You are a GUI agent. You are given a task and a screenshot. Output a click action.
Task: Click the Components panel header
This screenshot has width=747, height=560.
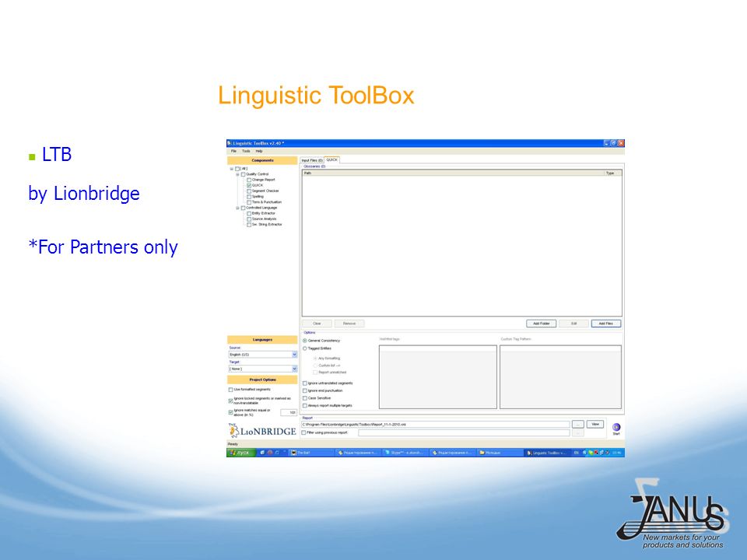[262, 160]
